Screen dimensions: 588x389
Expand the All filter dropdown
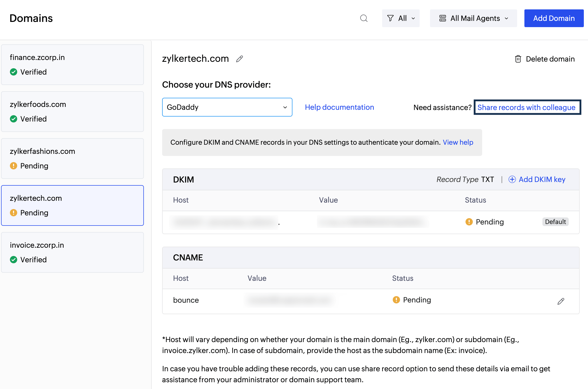pos(401,18)
